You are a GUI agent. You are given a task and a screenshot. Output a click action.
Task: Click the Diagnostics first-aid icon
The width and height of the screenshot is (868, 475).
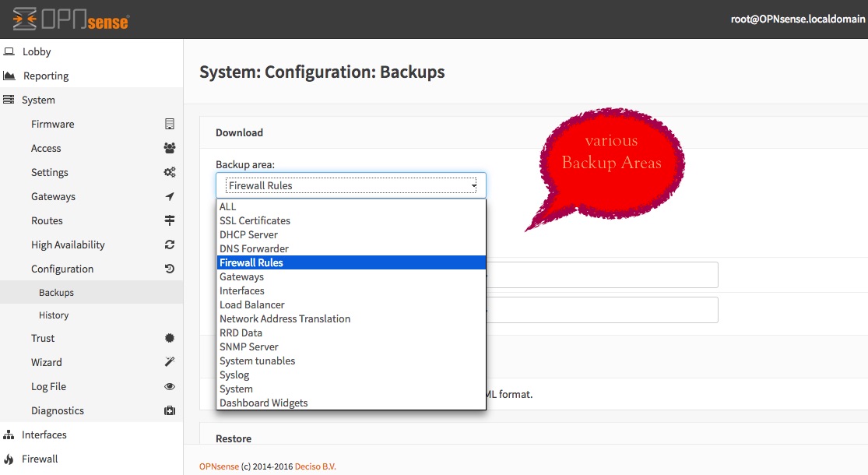click(170, 410)
